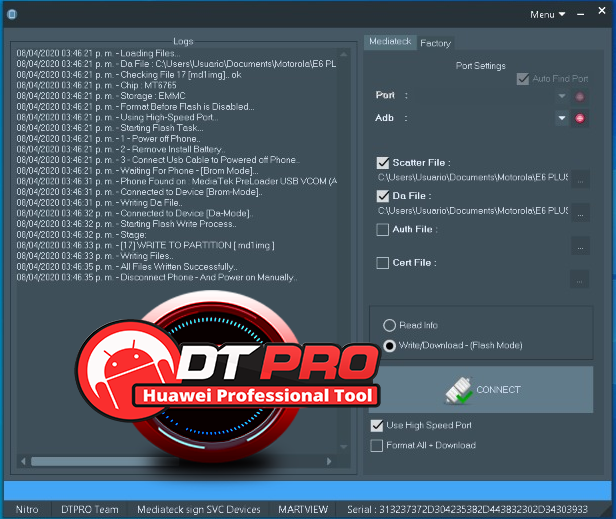This screenshot has height=519, width=616.
Task: Browse for Scatter File with ellipsis button
Action: (580, 180)
